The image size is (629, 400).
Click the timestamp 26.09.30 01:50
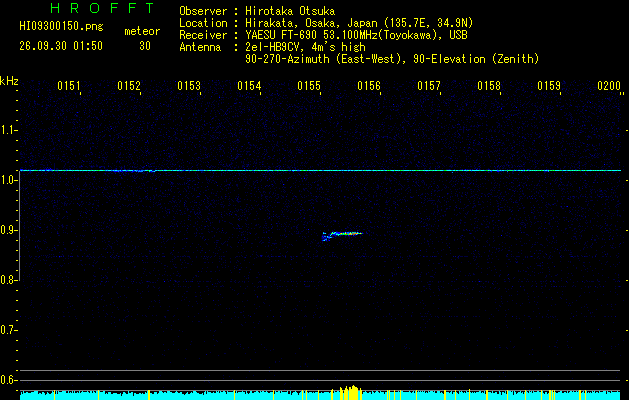pyautogui.click(x=61, y=46)
